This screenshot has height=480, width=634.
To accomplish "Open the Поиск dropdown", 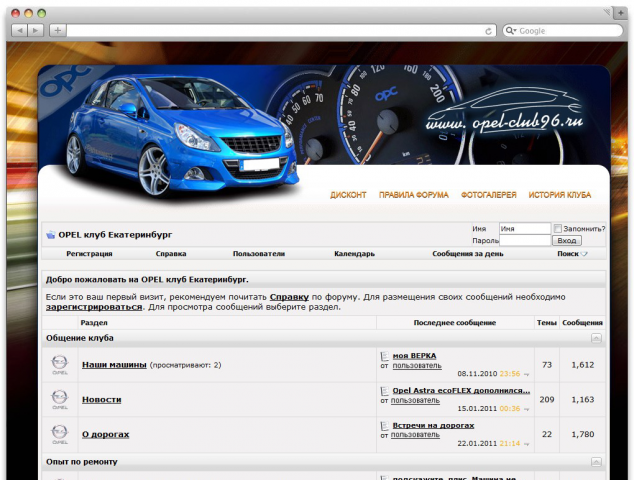I will [572, 254].
